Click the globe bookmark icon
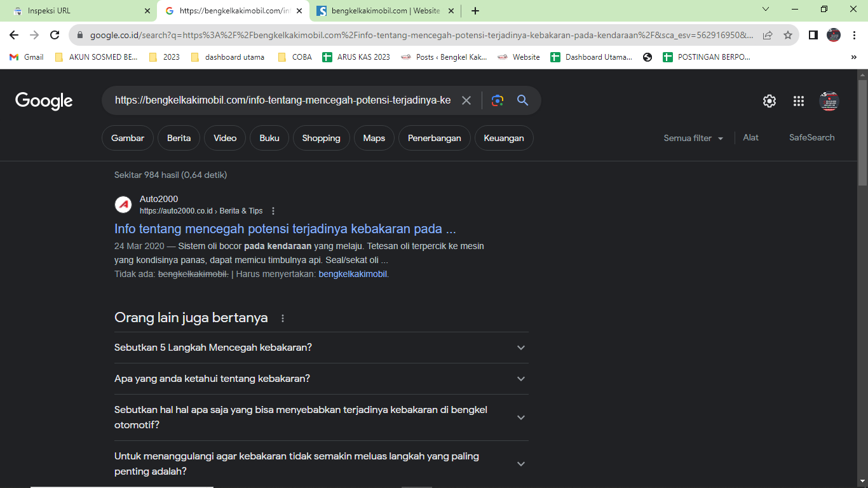868x488 pixels. [x=648, y=57]
